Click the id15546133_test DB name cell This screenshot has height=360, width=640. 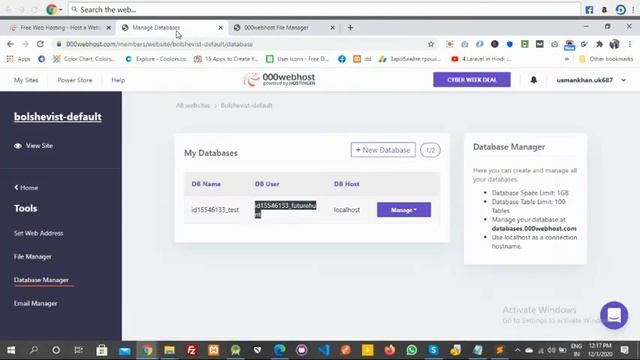215,210
